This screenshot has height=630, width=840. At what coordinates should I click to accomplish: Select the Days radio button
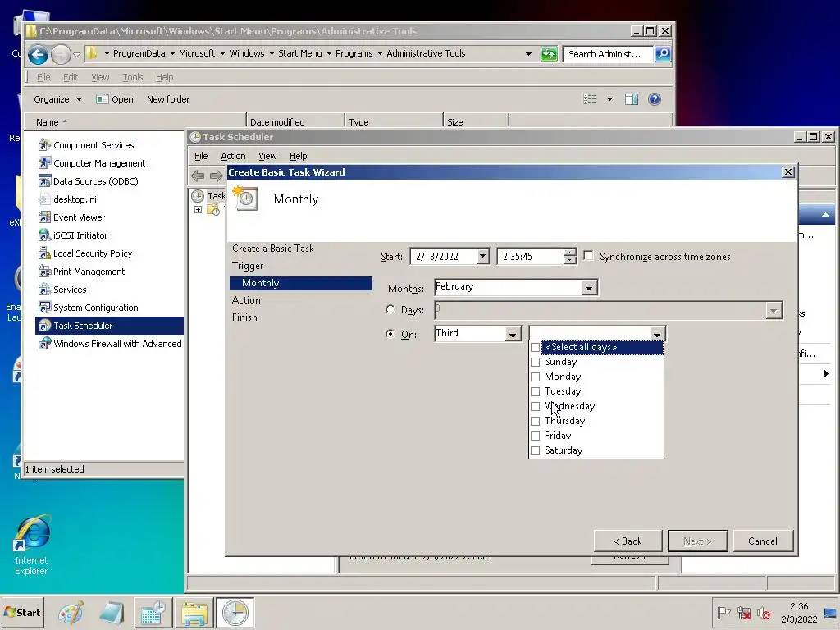(390, 309)
